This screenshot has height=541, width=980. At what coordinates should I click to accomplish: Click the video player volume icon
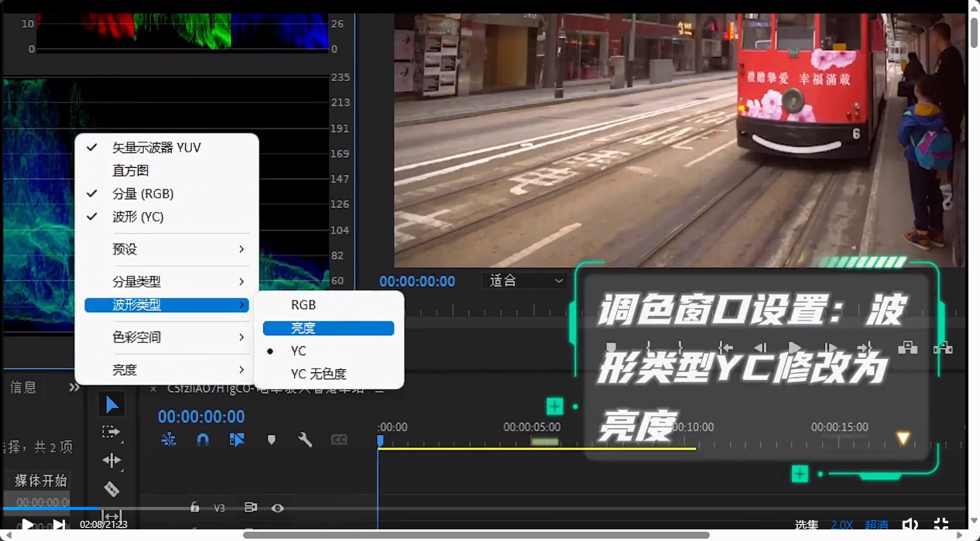(x=911, y=525)
